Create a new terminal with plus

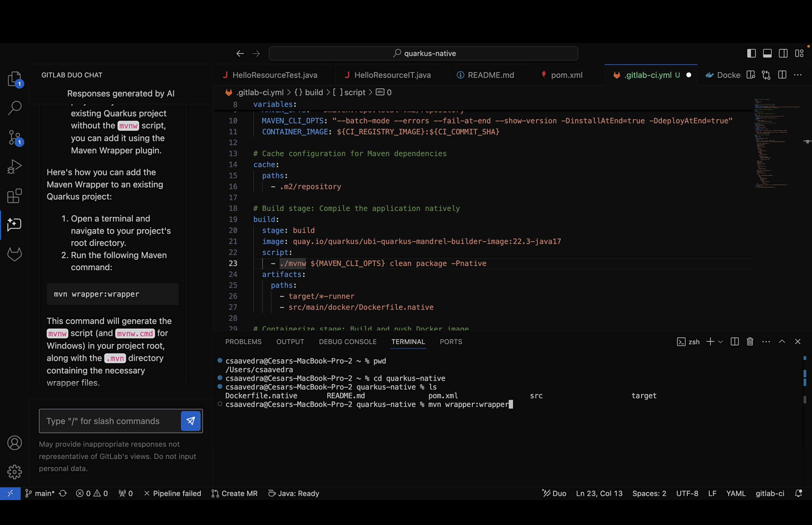[710, 341]
